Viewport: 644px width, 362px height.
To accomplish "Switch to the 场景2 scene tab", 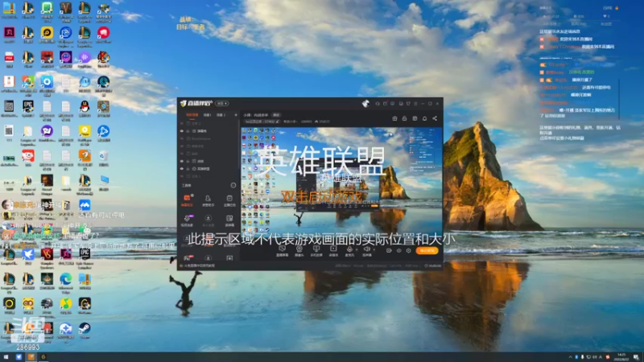I will click(x=221, y=115).
